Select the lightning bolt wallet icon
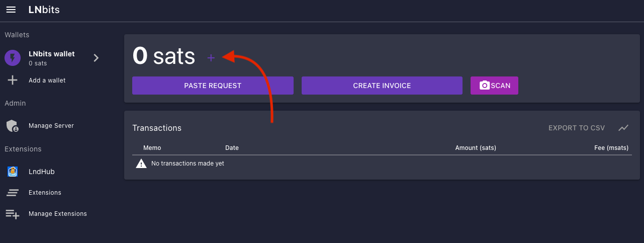644x243 pixels. pyautogui.click(x=13, y=58)
